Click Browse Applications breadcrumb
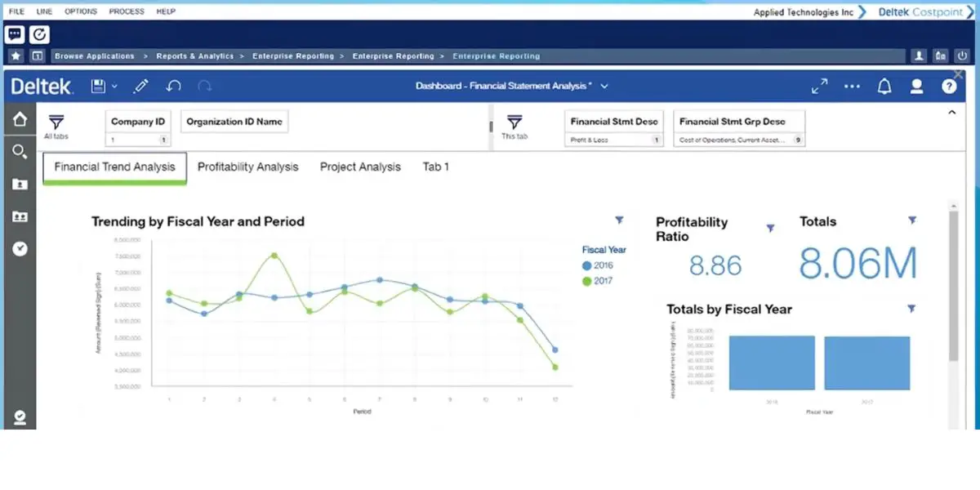 tap(95, 56)
